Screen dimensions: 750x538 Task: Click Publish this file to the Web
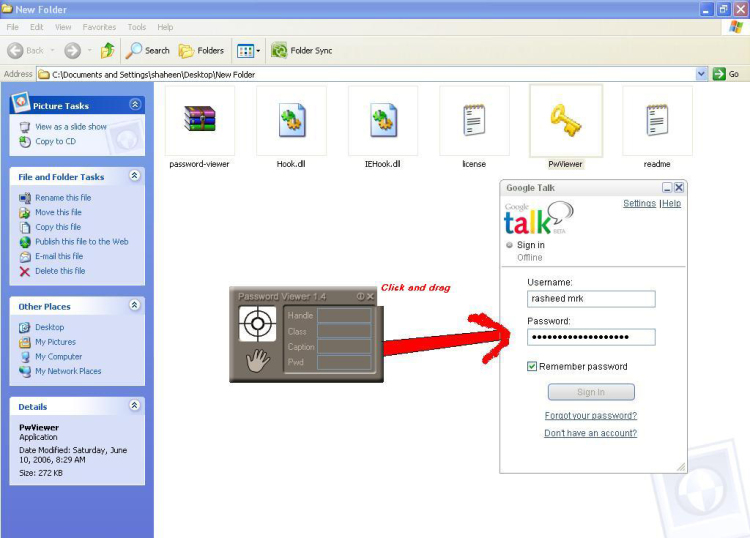point(82,242)
